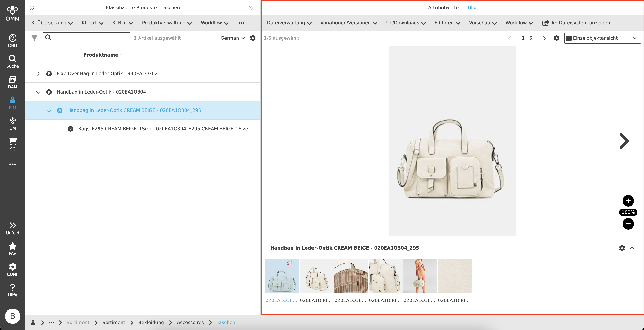Viewport: 644px width, 330px height.
Task: Open the Dateiverwaltung menu
Action: 289,23
